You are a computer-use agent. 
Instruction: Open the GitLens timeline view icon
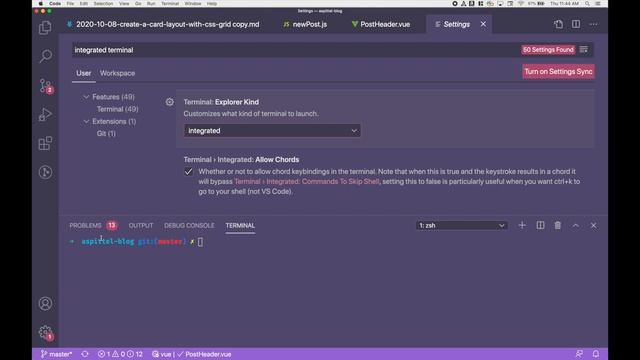click(x=45, y=172)
